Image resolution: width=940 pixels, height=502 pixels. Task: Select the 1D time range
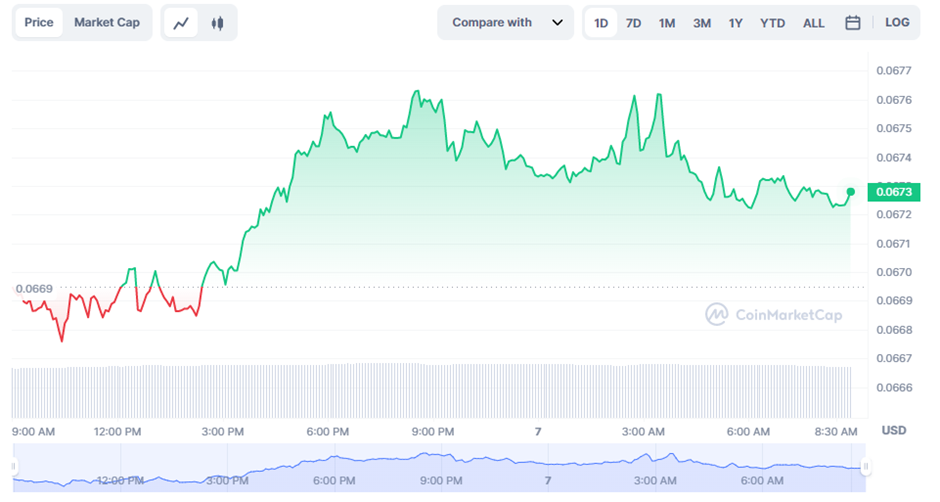(x=601, y=22)
